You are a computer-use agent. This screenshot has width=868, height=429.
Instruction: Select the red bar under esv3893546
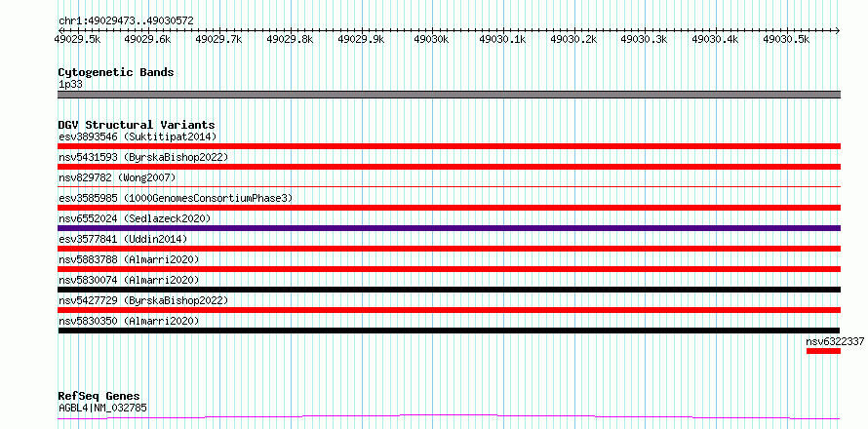[x=449, y=146]
